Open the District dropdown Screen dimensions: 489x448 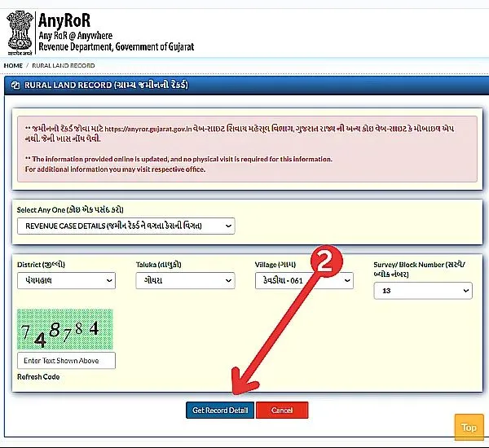[66, 280]
